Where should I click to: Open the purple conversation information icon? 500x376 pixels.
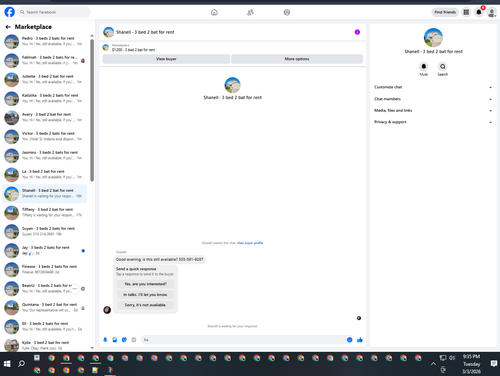(357, 32)
